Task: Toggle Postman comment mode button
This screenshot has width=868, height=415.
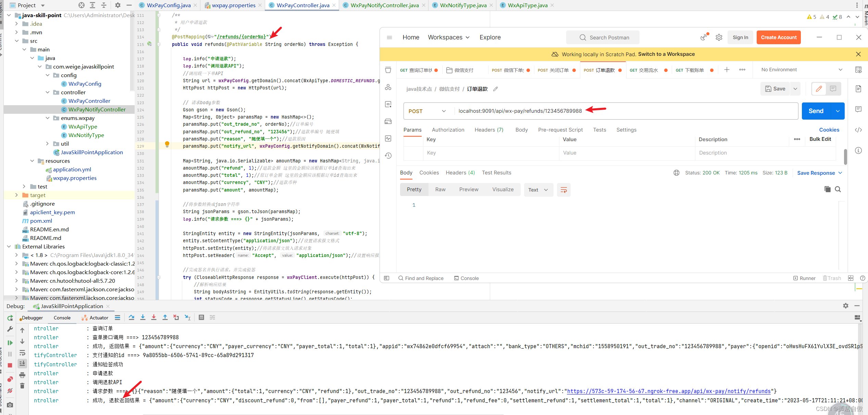Action: 833,89
